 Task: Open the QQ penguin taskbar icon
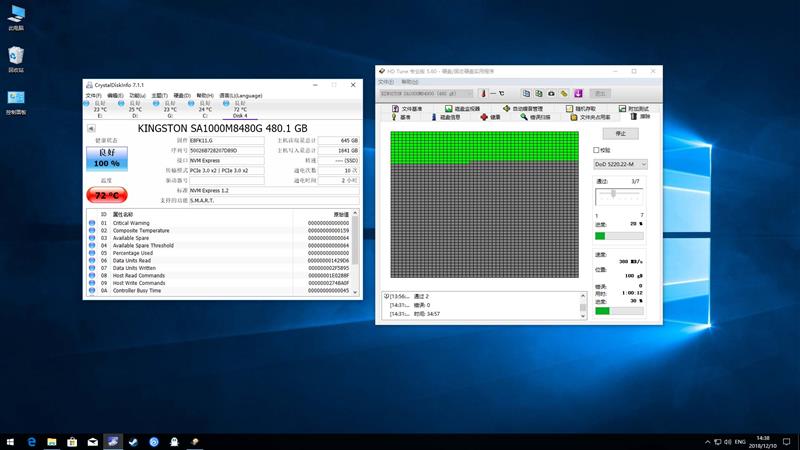click(x=174, y=442)
